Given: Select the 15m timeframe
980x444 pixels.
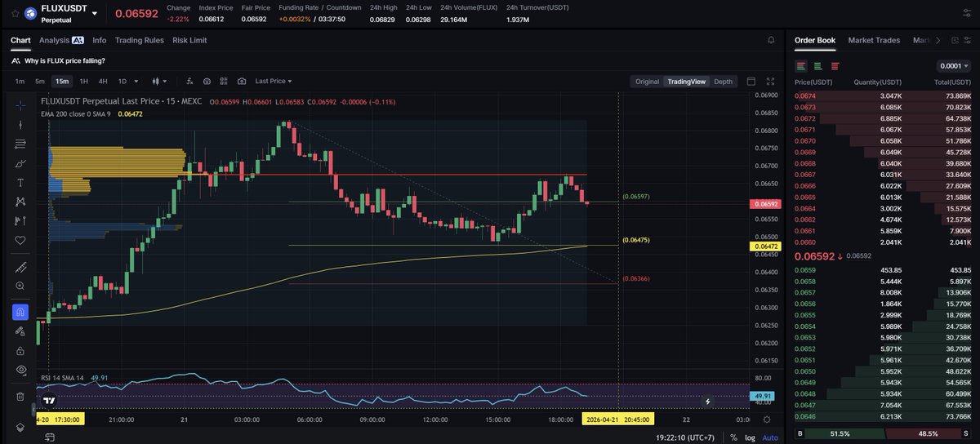Looking at the screenshot, I should [x=61, y=82].
